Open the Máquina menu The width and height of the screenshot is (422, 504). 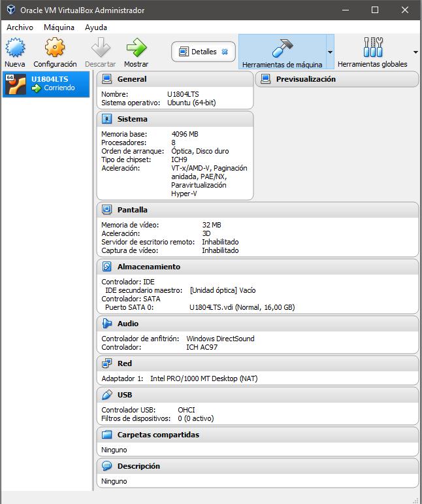[x=59, y=27]
